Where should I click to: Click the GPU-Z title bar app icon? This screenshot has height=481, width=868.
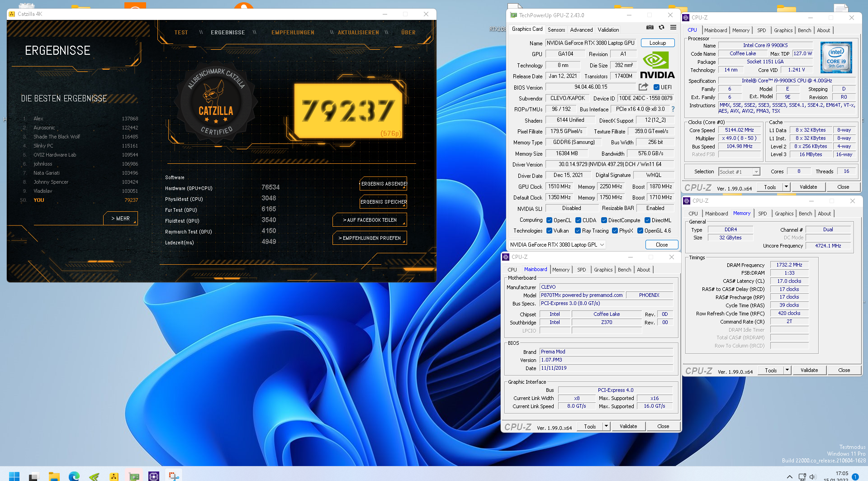[513, 15]
